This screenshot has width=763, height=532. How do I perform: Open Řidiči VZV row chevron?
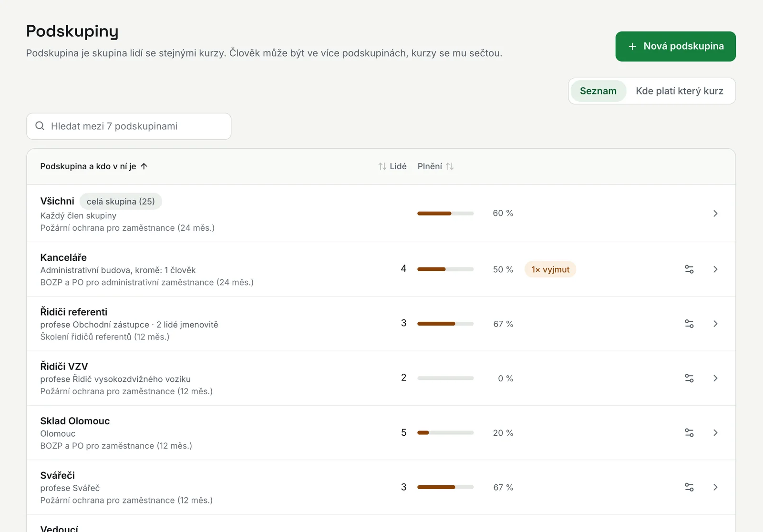pyautogui.click(x=715, y=378)
